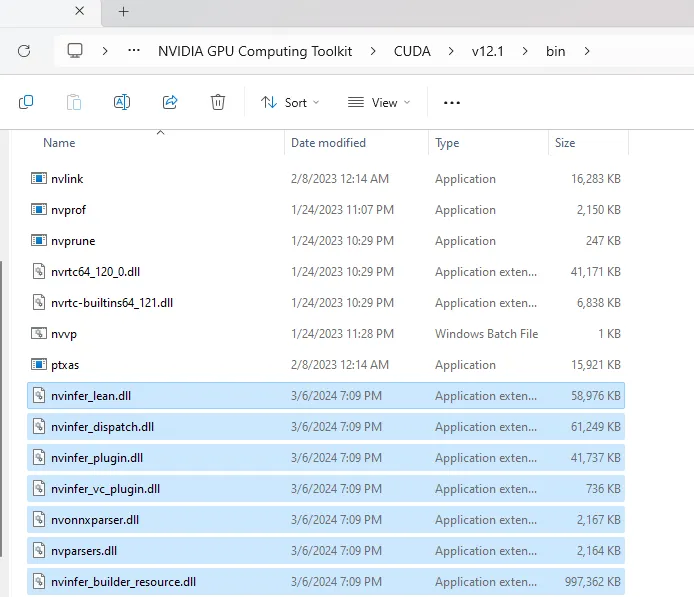Click the Share toolbar icon

(x=170, y=102)
